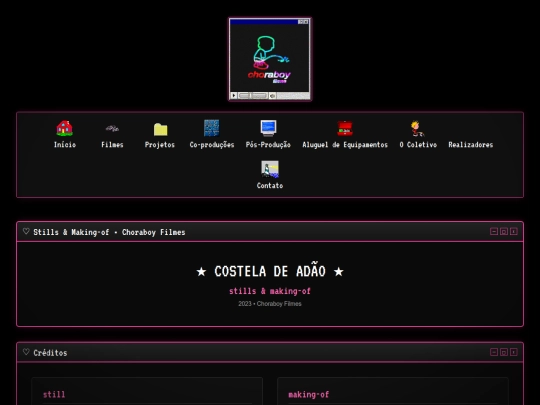Maximize the Créditos panel

click(x=504, y=352)
